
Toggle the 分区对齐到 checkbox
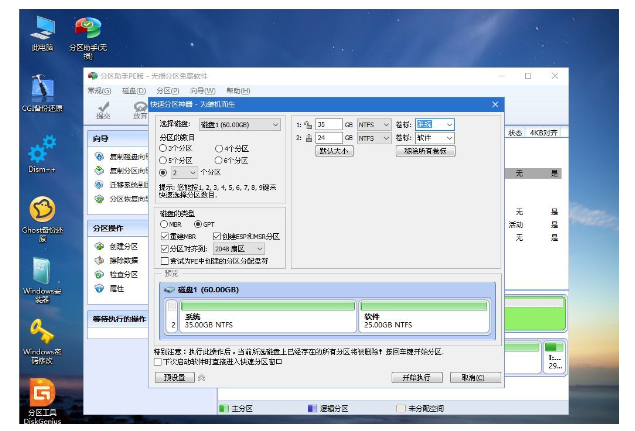point(165,249)
